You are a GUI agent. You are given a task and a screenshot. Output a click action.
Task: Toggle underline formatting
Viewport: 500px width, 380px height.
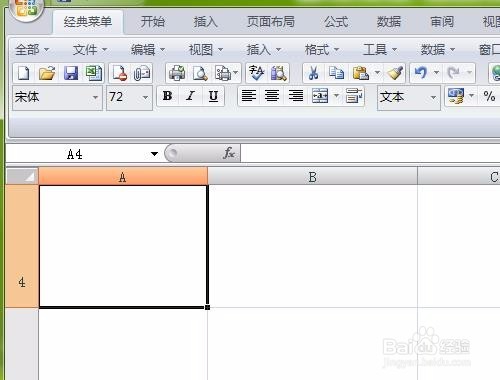[x=213, y=96]
